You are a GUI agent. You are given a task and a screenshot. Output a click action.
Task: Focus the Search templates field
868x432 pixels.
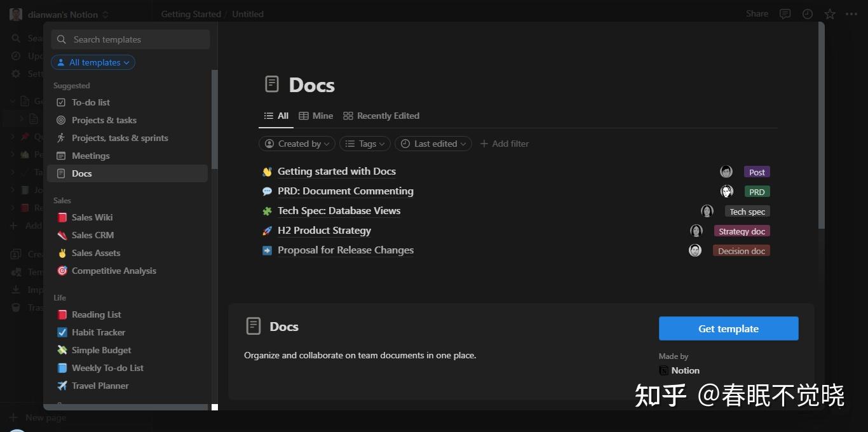[130, 39]
